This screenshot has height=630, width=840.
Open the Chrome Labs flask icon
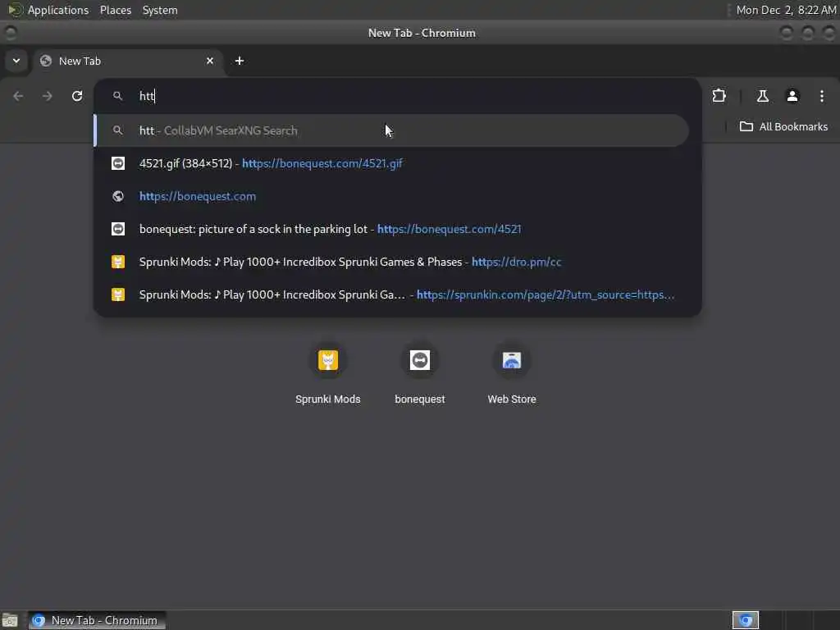pos(762,96)
